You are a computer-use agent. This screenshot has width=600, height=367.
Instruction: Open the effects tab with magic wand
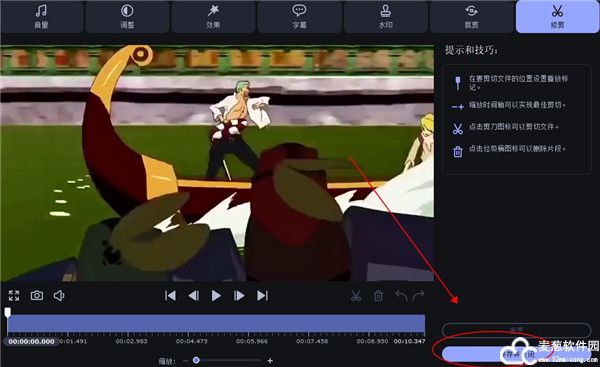tap(213, 16)
